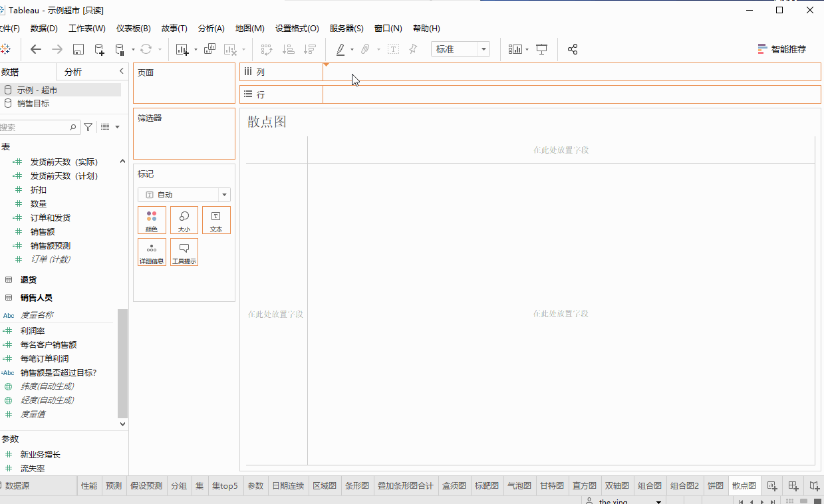The width and height of the screenshot is (824, 504).
Task: Click the 颜色 marks card button
Action: tap(152, 220)
